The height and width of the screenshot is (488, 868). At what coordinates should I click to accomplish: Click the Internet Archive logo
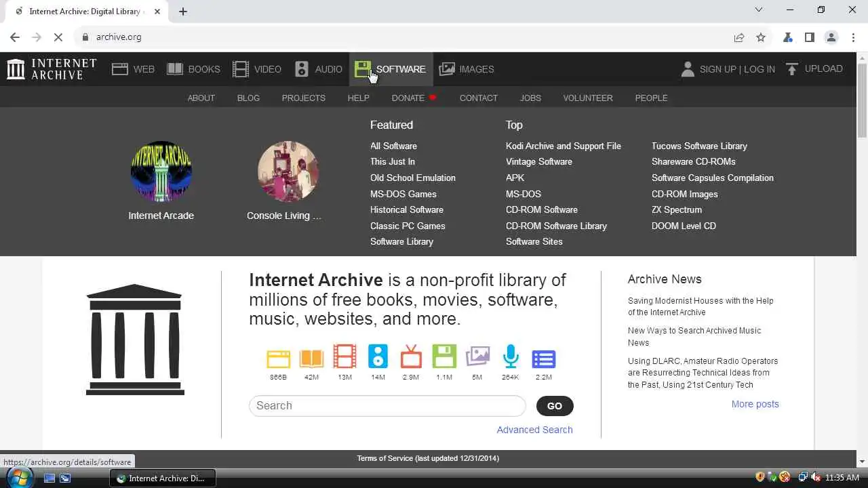pos(52,69)
